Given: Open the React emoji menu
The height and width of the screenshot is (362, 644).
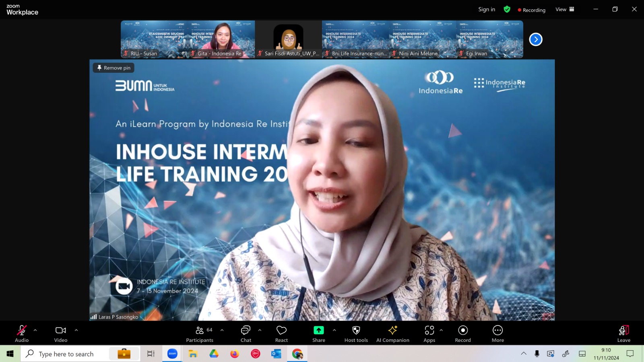Looking at the screenshot, I should (281, 334).
